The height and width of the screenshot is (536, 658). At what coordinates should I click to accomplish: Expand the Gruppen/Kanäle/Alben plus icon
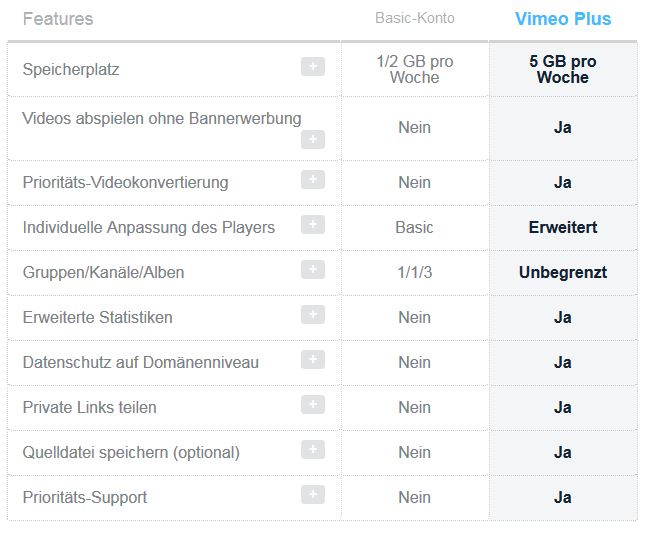313,270
